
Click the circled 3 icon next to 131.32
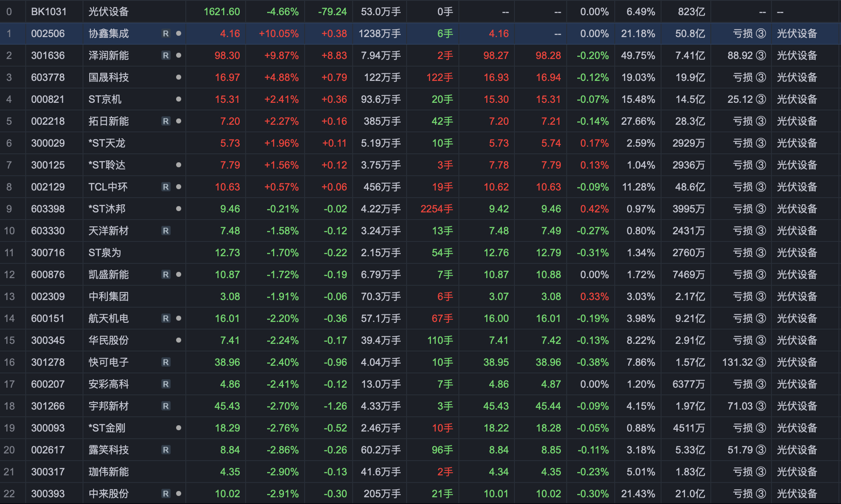(x=761, y=362)
